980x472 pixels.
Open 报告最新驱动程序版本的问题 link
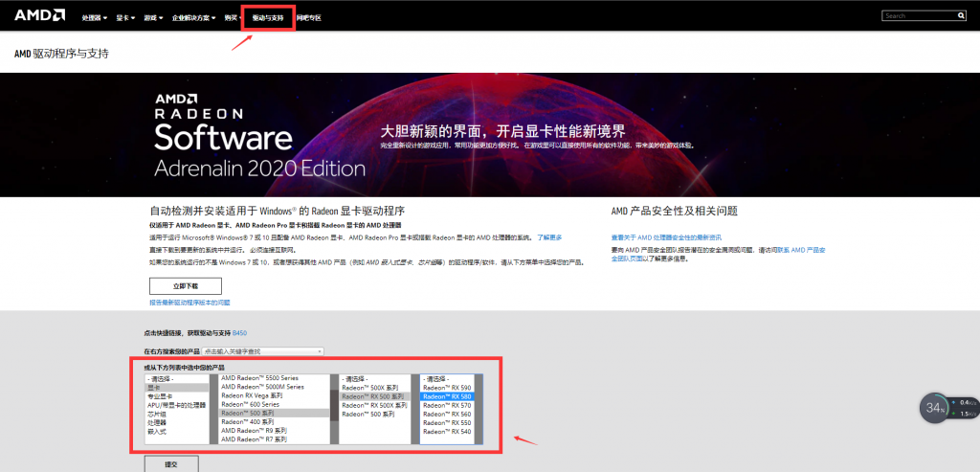pyautogui.click(x=189, y=302)
